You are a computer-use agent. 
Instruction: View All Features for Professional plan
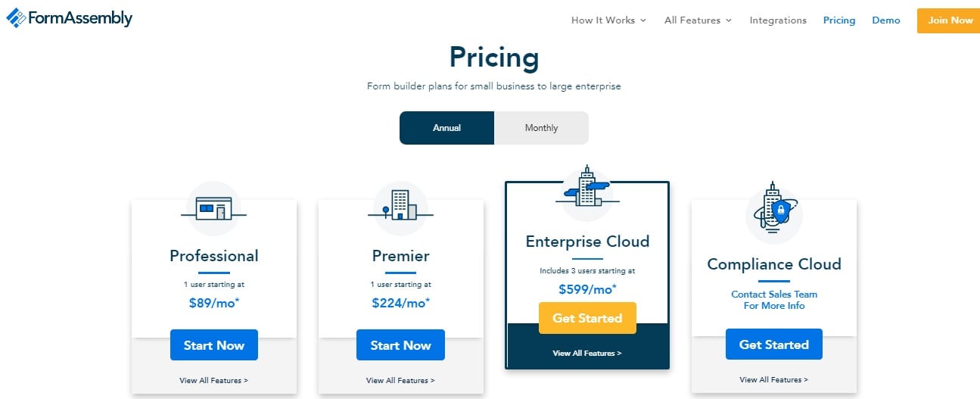point(213,380)
